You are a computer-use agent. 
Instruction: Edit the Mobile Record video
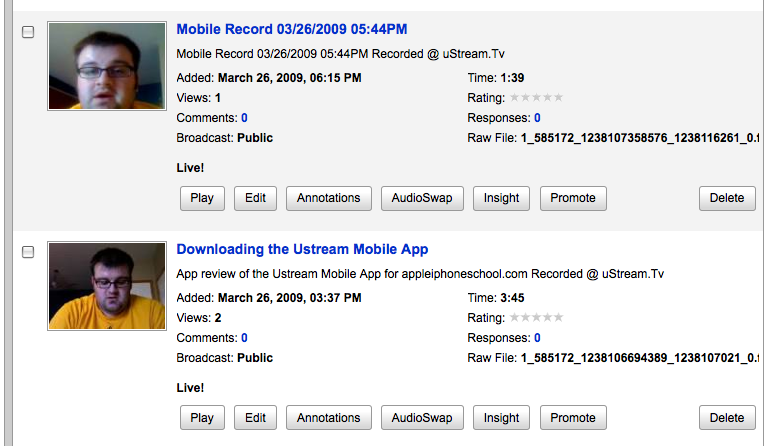[256, 198]
